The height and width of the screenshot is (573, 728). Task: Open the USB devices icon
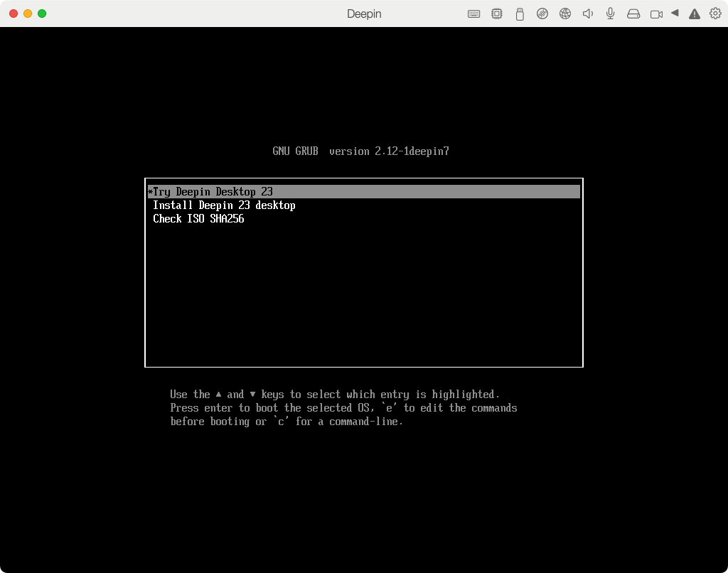coord(520,14)
